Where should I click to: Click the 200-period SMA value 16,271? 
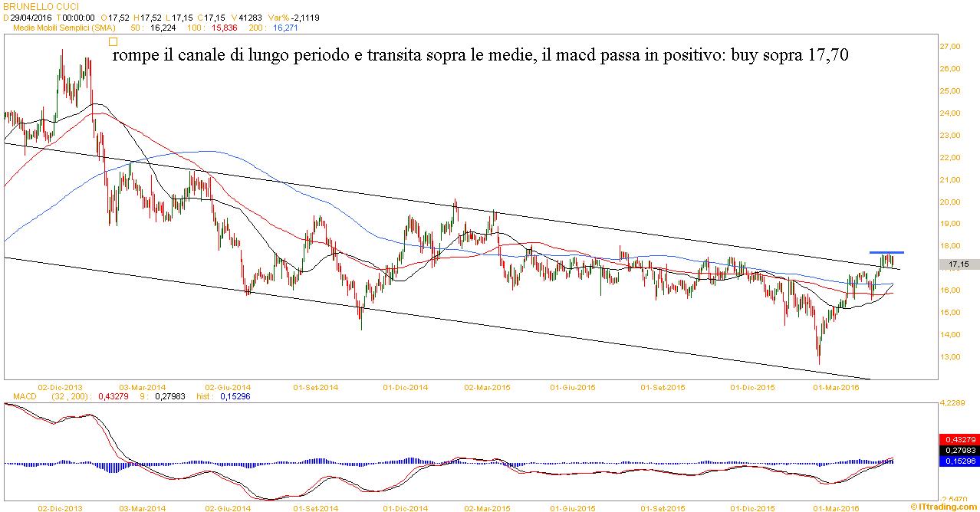coord(285,28)
